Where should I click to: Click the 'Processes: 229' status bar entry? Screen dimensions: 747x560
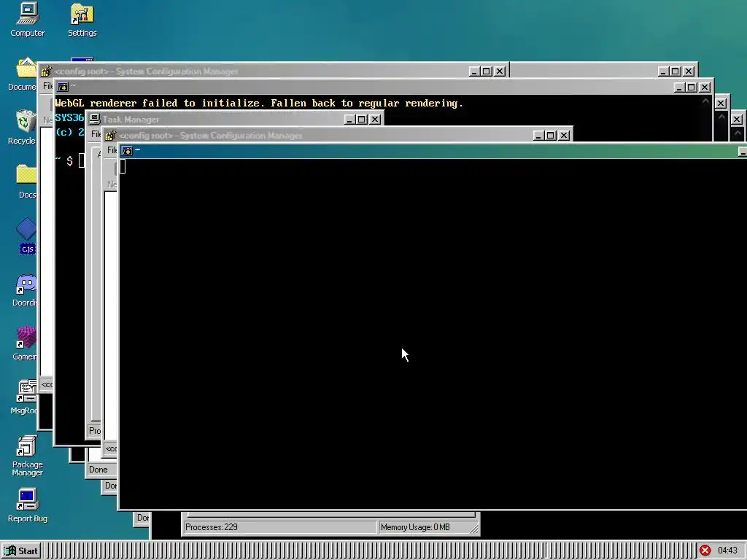click(279, 527)
